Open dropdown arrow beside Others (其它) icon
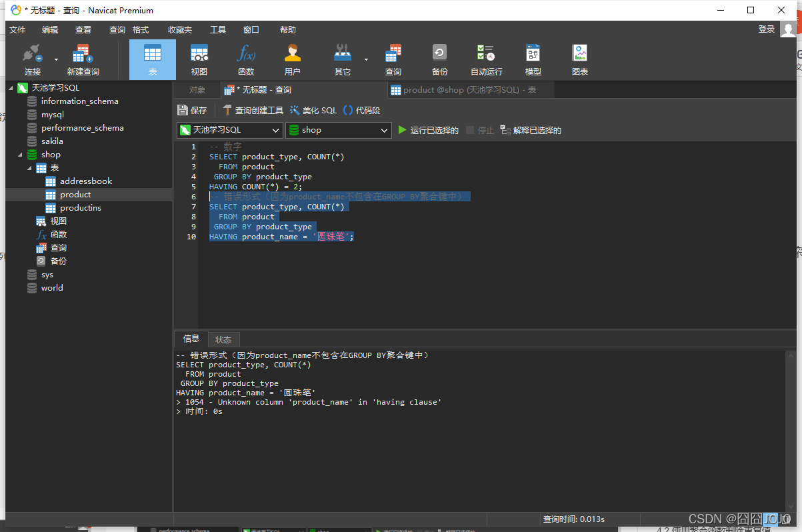The width and height of the screenshot is (802, 532). (366, 59)
